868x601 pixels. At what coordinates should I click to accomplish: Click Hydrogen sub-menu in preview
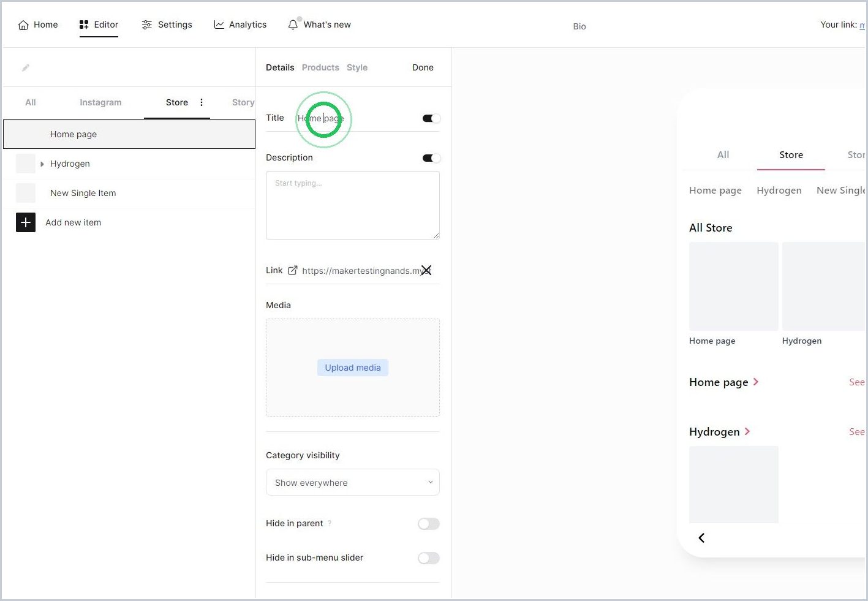point(779,190)
